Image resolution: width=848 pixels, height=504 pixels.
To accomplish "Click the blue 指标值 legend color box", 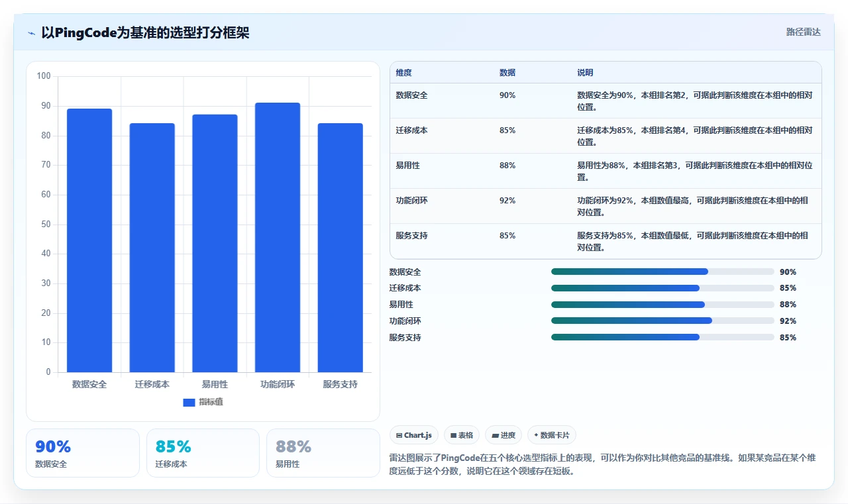I will [x=189, y=402].
